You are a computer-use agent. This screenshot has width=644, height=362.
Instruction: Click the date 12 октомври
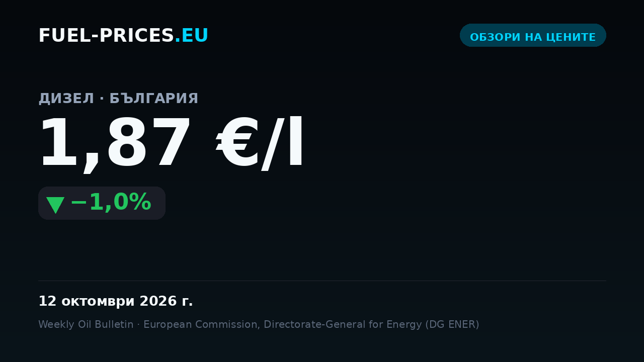point(87,301)
